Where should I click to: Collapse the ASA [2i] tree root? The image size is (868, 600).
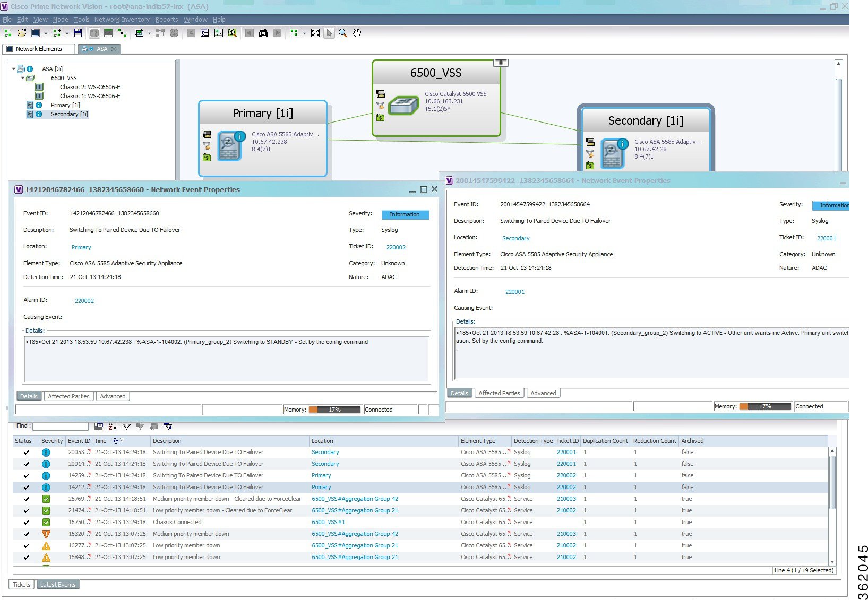(x=14, y=69)
